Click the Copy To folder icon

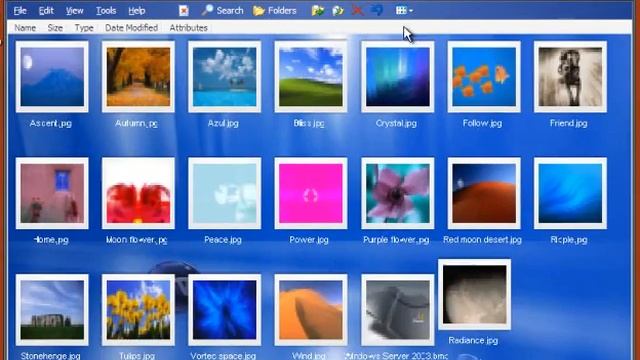click(x=338, y=11)
